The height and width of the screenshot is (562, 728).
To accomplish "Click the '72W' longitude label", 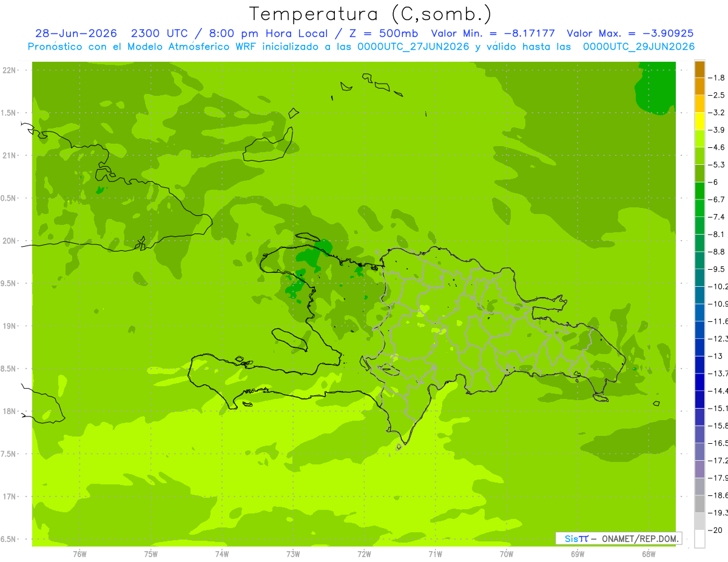I will 364,554.
